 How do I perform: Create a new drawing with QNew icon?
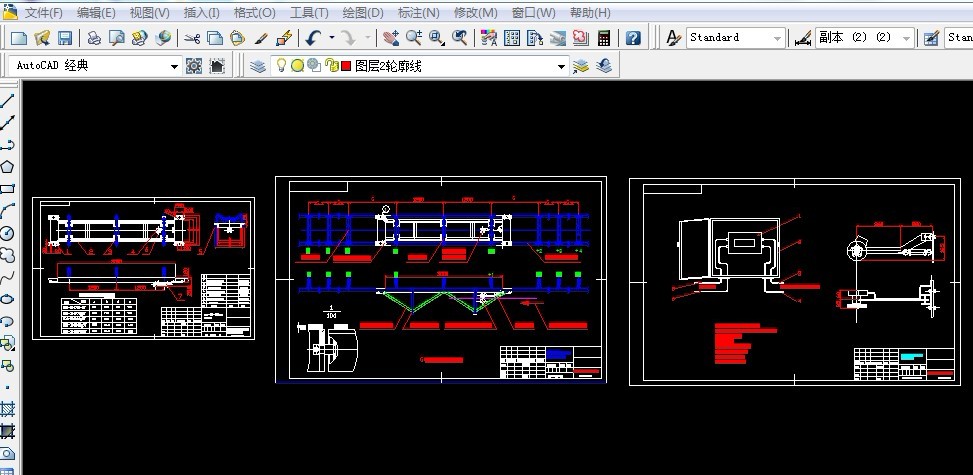point(19,38)
